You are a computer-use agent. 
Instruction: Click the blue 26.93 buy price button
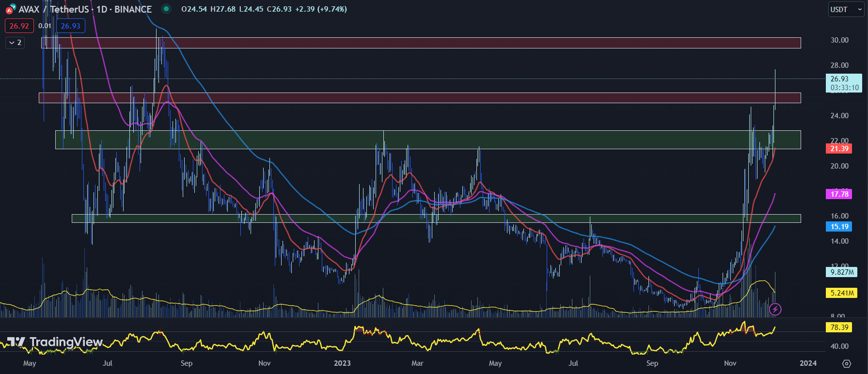[71, 26]
